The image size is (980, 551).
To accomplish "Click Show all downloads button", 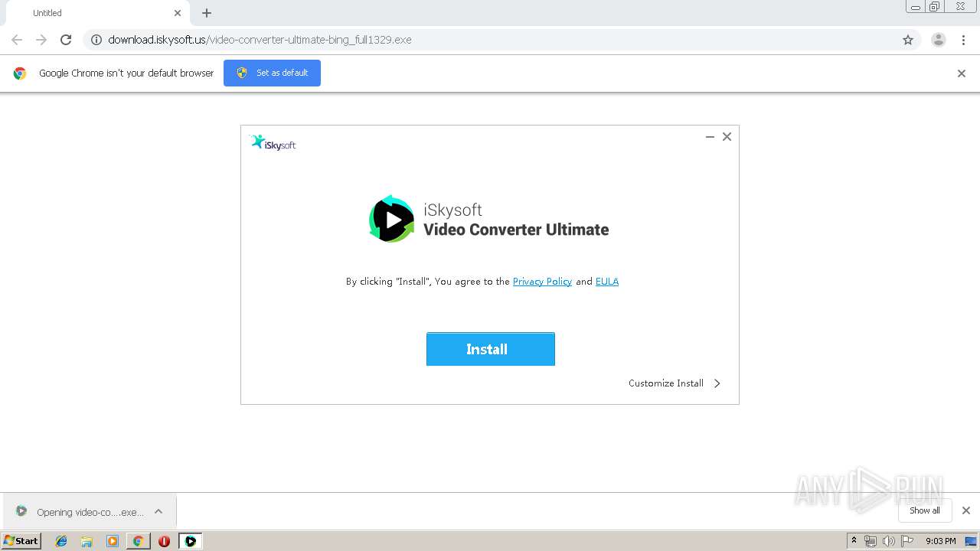I will coord(925,510).
